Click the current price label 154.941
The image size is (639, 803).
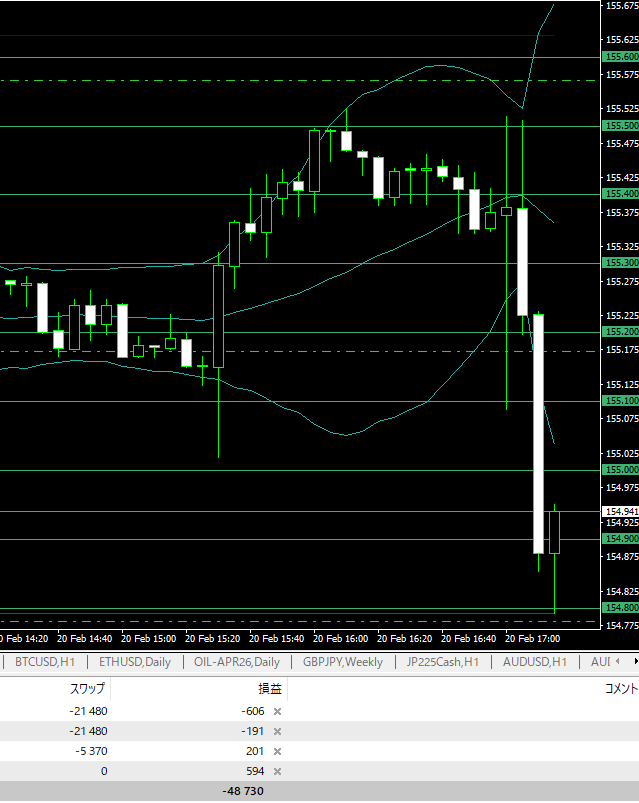click(621, 511)
